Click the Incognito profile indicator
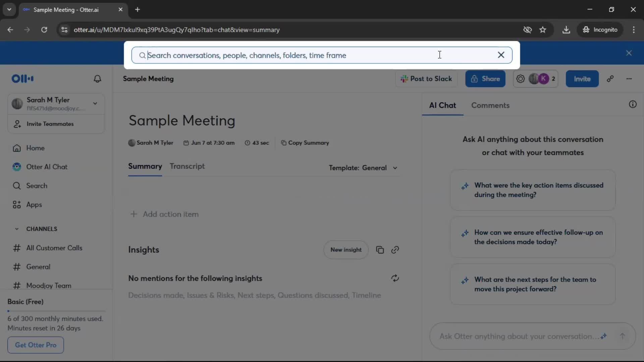The width and height of the screenshot is (644, 362). [600, 30]
